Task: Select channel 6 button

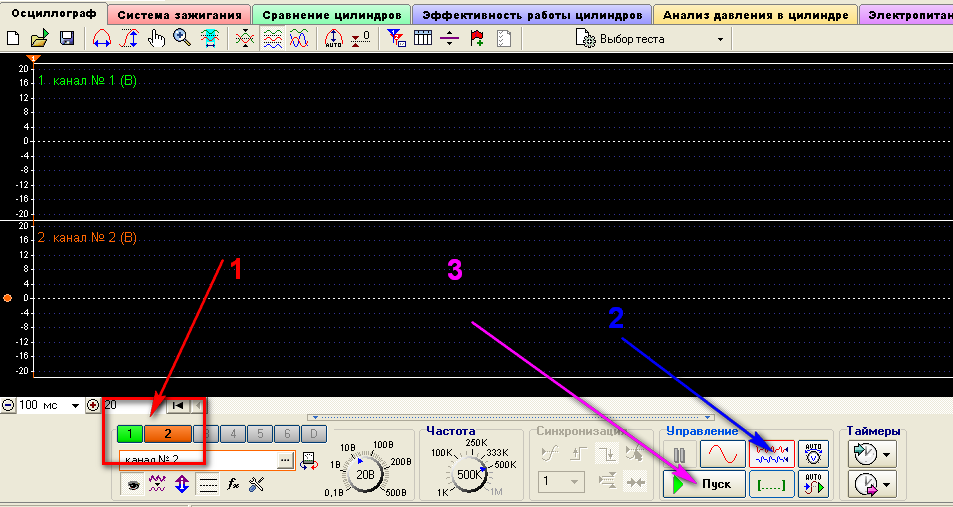Action: click(287, 433)
